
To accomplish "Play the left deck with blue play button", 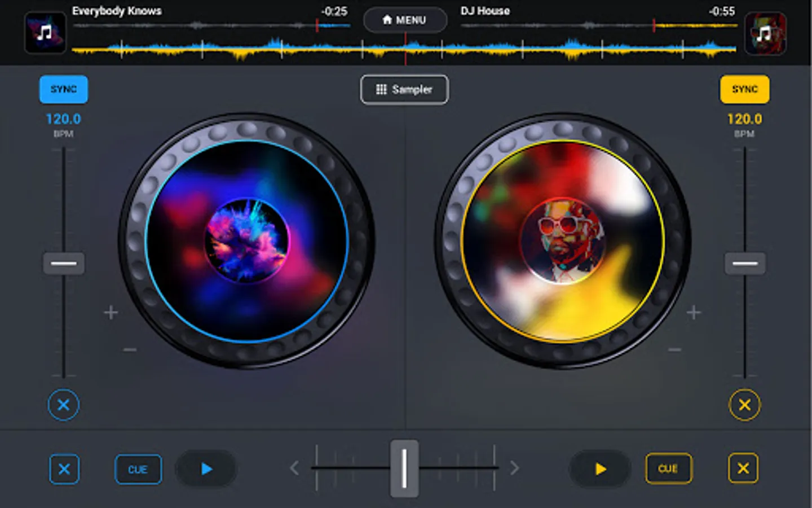I will [x=206, y=468].
